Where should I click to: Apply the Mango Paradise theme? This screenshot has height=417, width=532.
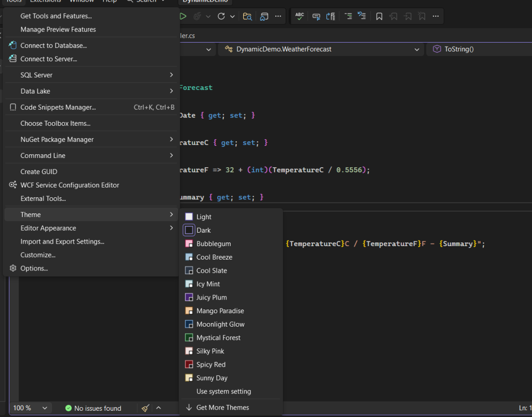coord(231,311)
